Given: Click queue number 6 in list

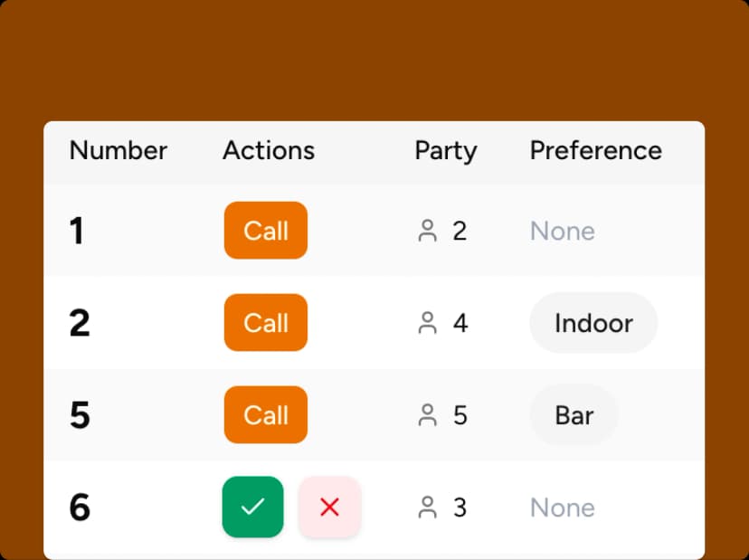Looking at the screenshot, I should [x=80, y=508].
